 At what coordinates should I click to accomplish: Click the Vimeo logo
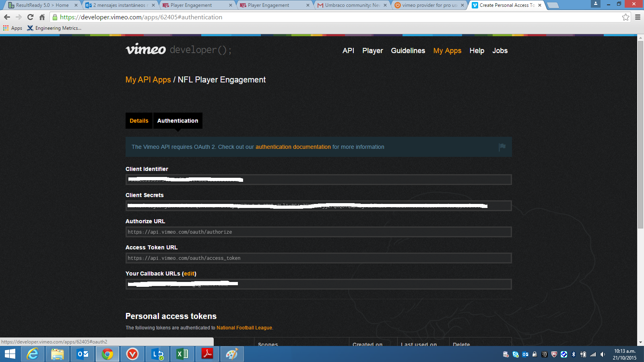click(146, 49)
